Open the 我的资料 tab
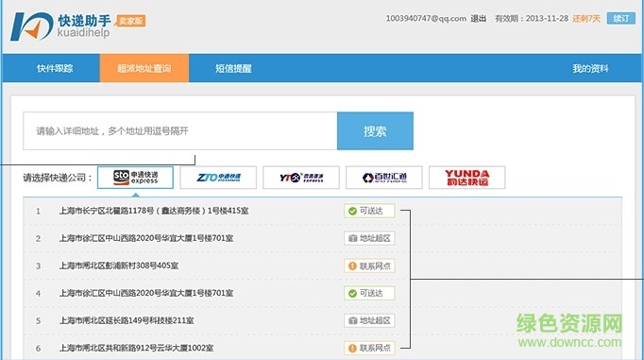The width and height of the screenshot is (644, 360). [590, 68]
